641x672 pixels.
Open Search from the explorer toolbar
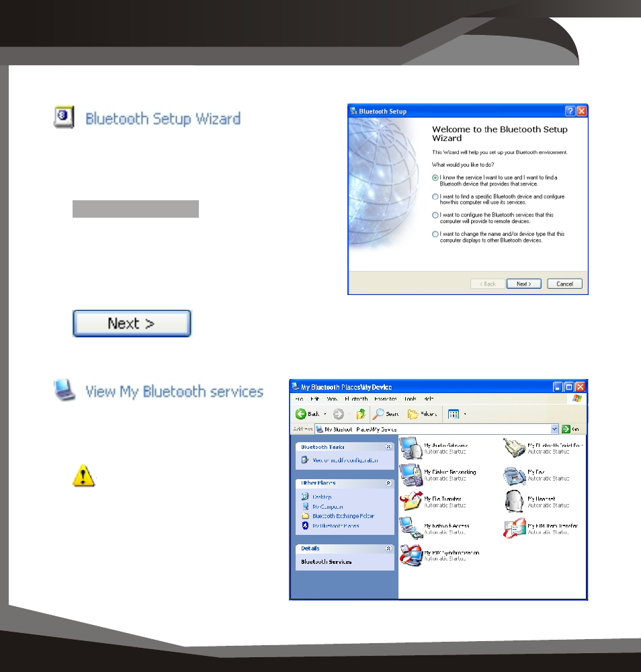click(x=386, y=413)
